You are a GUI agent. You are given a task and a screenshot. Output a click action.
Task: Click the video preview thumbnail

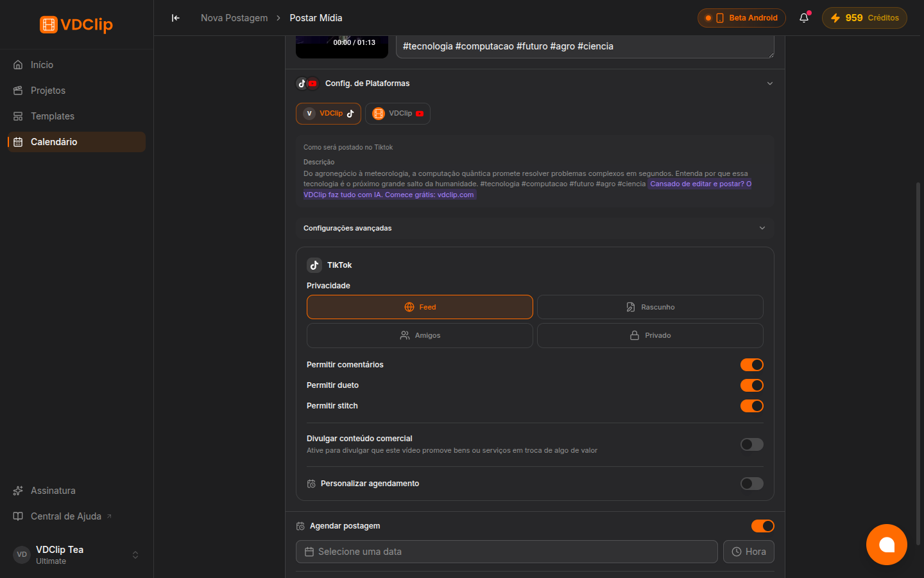click(x=342, y=47)
